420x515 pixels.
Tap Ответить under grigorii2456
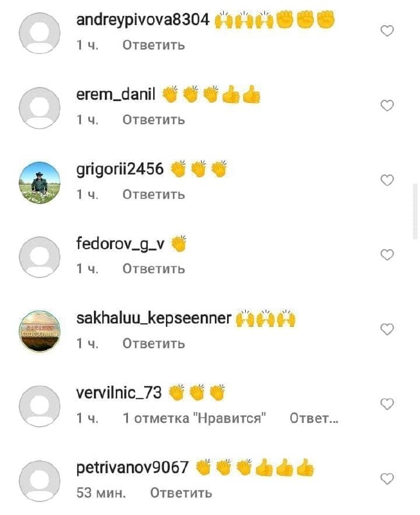(154, 194)
